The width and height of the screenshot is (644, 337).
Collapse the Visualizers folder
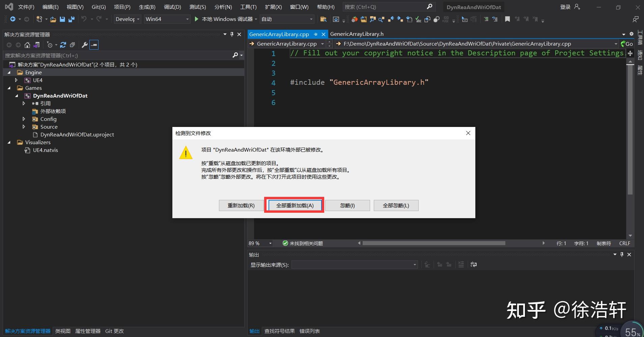coord(9,142)
